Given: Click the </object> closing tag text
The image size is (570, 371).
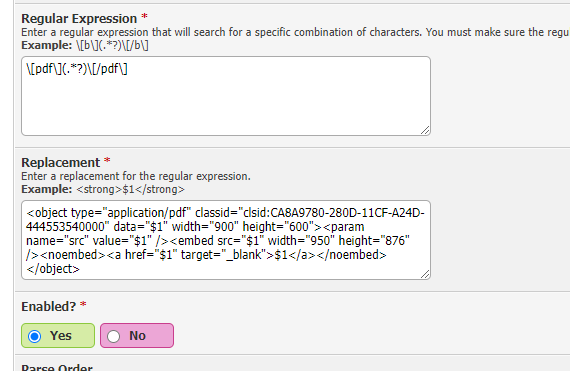Looking at the screenshot, I should 53,269.
